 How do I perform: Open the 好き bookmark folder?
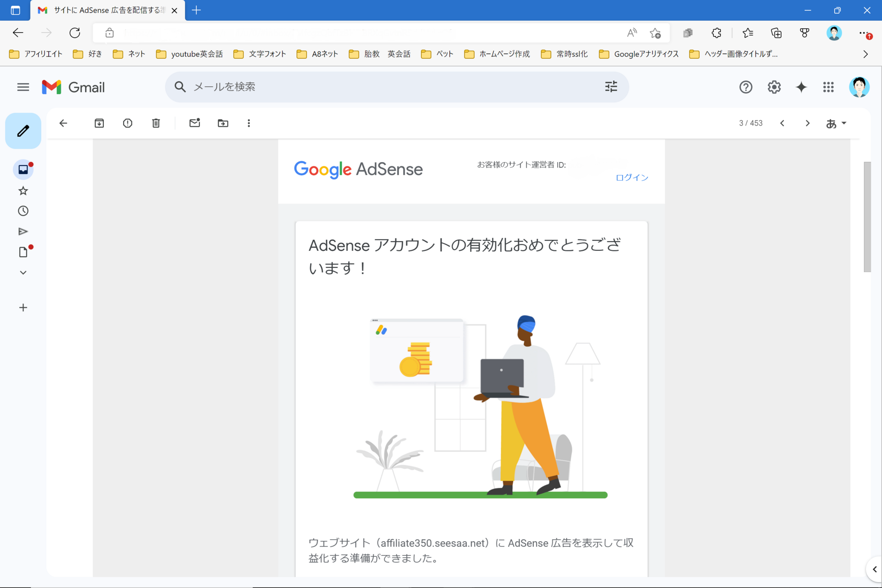(87, 54)
